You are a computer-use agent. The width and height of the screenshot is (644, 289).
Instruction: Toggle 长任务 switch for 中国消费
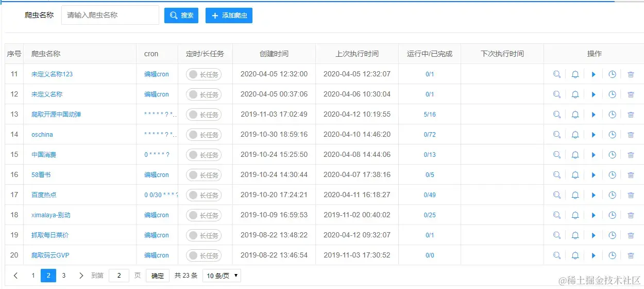204,155
